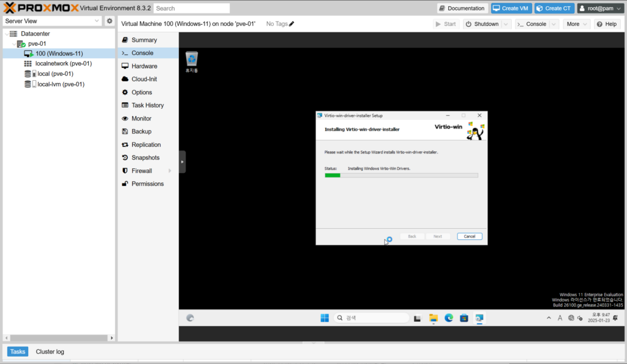Click the pencil icon to edit tags
Viewport: 627px width, 364px height.
291,24
